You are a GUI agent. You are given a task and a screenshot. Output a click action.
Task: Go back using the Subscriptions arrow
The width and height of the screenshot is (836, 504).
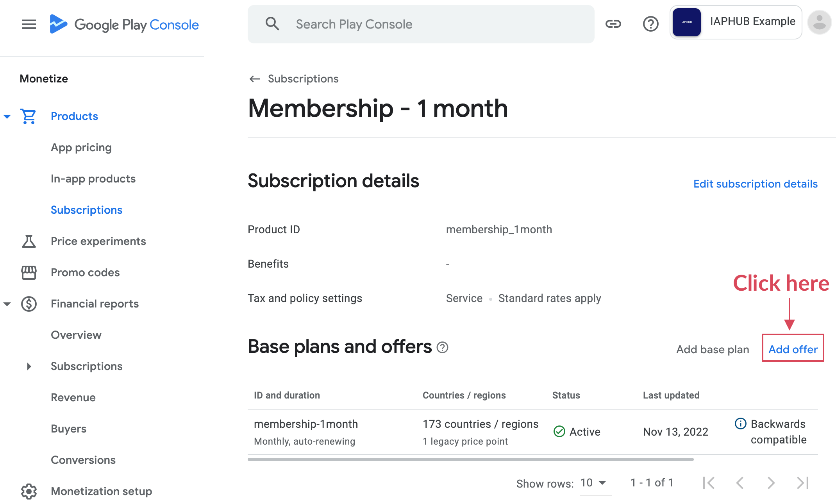tap(255, 79)
